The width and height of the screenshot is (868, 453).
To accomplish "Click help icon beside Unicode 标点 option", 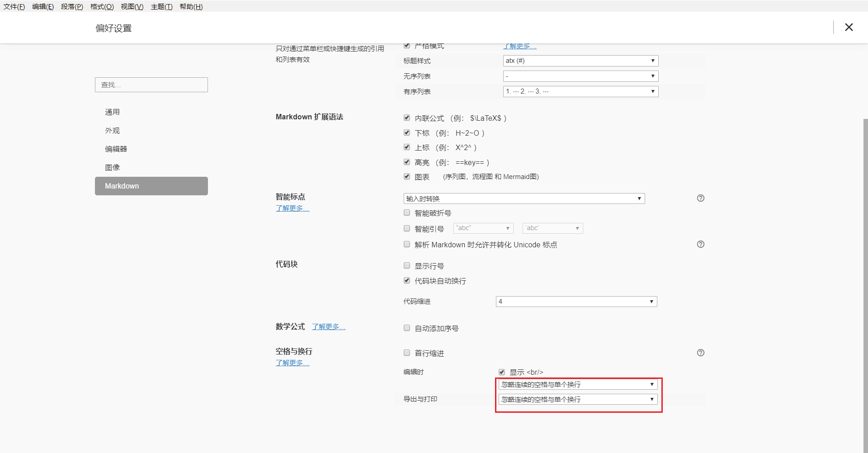I will pyautogui.click(x=700, y=244).
